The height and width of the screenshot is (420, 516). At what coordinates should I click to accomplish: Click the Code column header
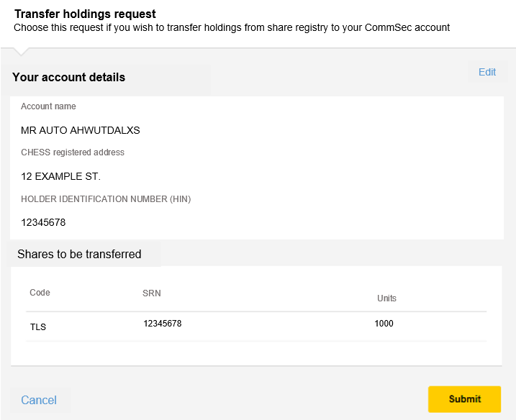point(40,293)
